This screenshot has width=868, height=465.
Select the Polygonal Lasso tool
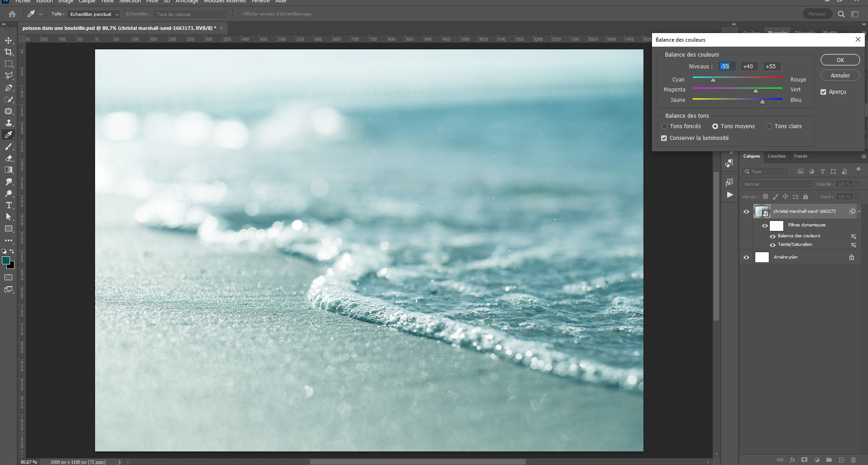[x=9, y=76]
